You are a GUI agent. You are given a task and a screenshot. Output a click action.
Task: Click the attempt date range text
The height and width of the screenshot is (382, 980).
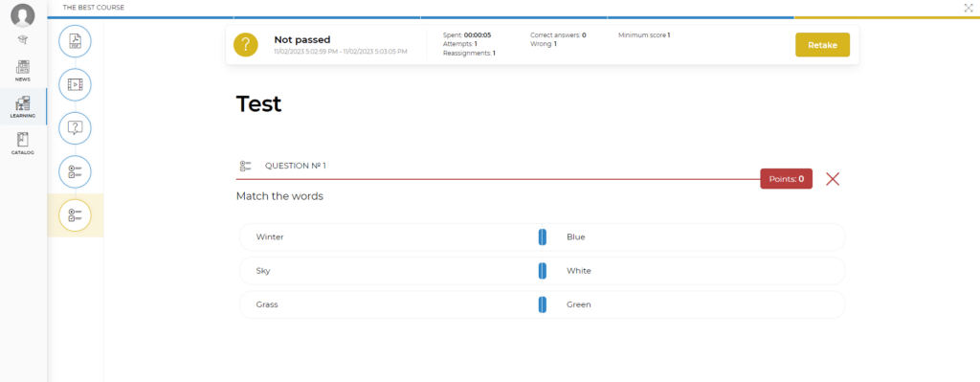[341, 52]
